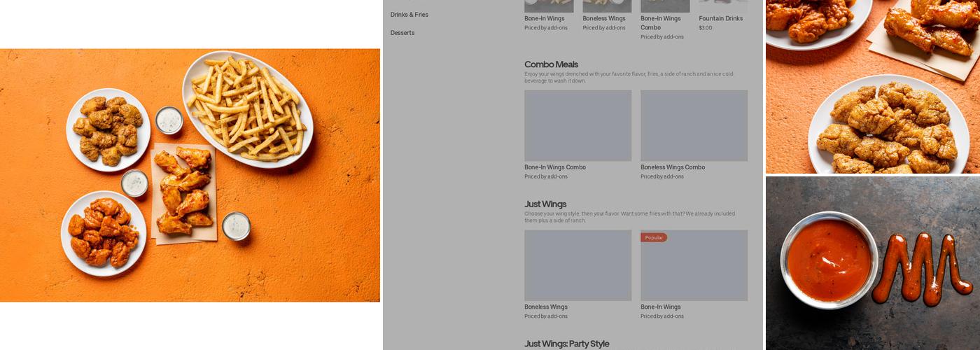Image resolution: width=980 pixels, height=350 pixels.
Task: View the wings and fries platter hero photo
Action: click(190, 175)
